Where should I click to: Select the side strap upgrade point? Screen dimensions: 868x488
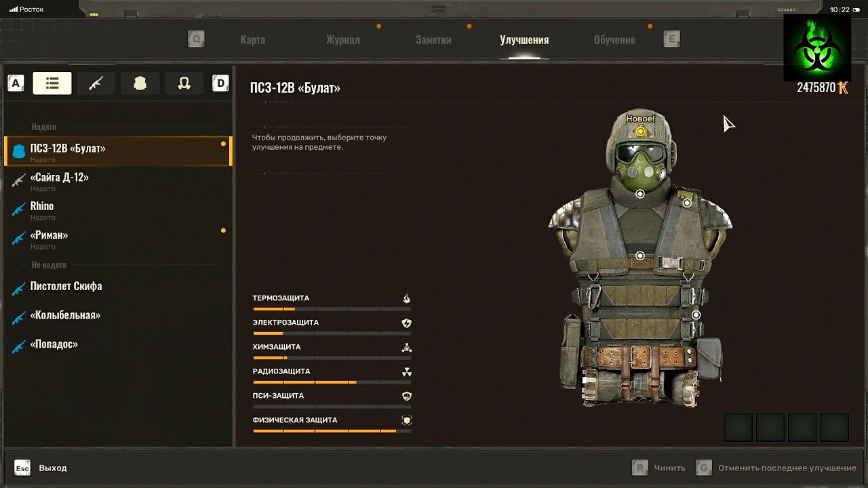[696, 314]
